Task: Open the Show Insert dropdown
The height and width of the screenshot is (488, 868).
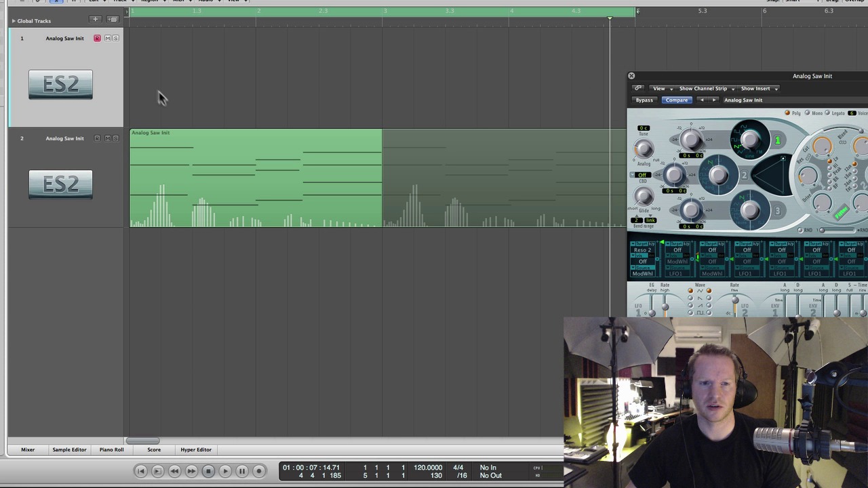Action: pos(759,88)
